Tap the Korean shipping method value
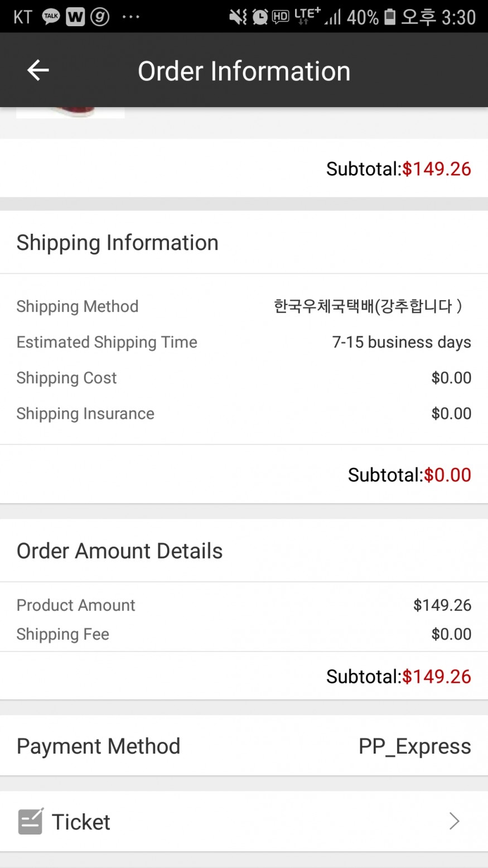This screenshot has width=488, height=868. [368, 306]
